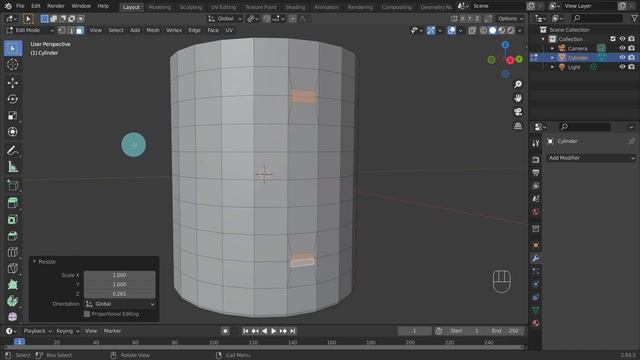Toggle X-ray display mode
This screenshot has height=360, width=640.
pos(472,30)
